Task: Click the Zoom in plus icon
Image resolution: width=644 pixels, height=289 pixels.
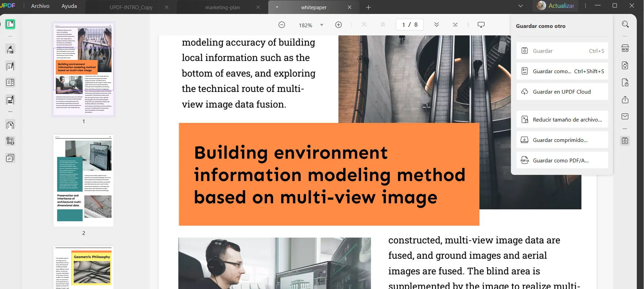Action: click(338, 25)
